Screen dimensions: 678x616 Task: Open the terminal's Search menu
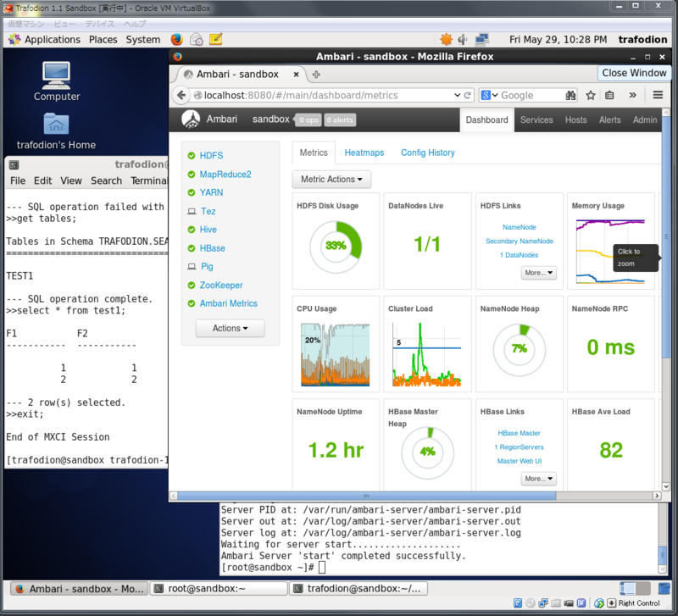point(106,180)
